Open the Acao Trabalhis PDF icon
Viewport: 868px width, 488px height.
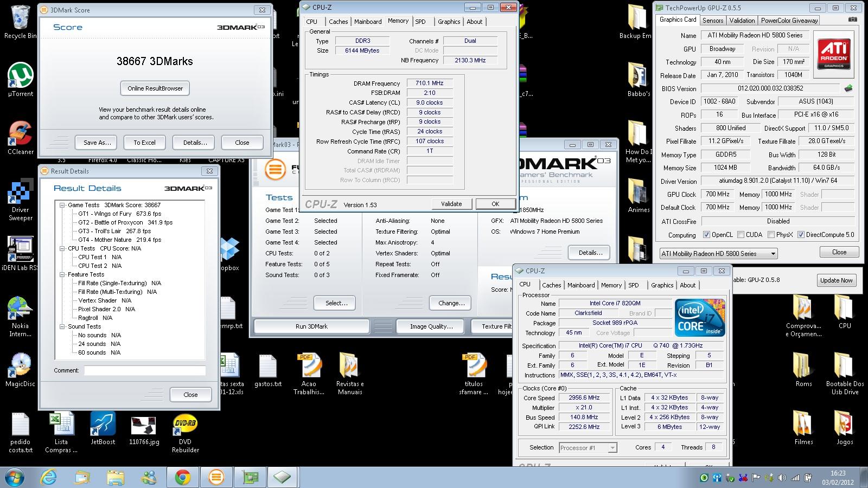(309, 374)
